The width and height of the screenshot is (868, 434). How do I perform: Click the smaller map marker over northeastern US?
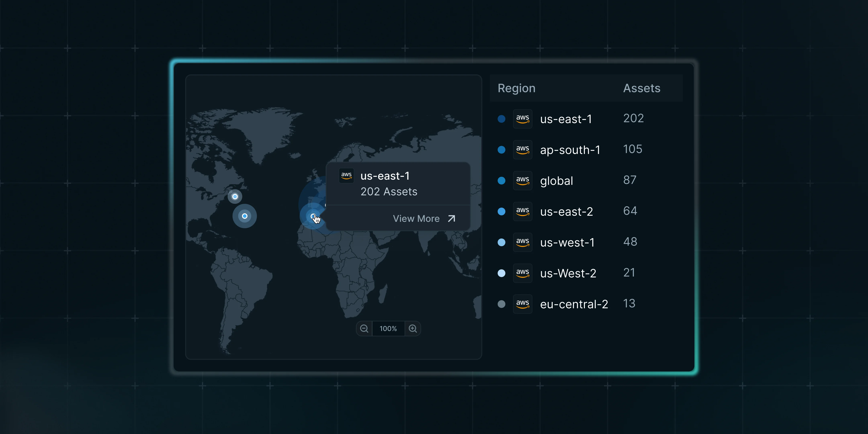point(235,197)
